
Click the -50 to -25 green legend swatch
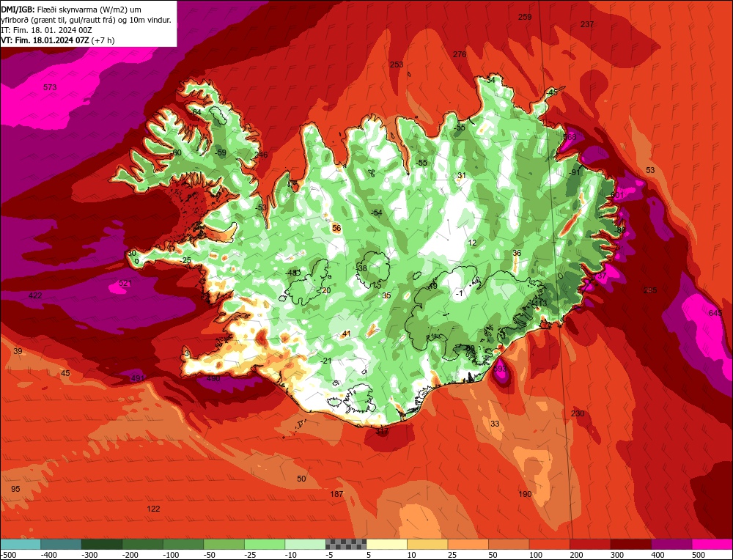point(224,544)
